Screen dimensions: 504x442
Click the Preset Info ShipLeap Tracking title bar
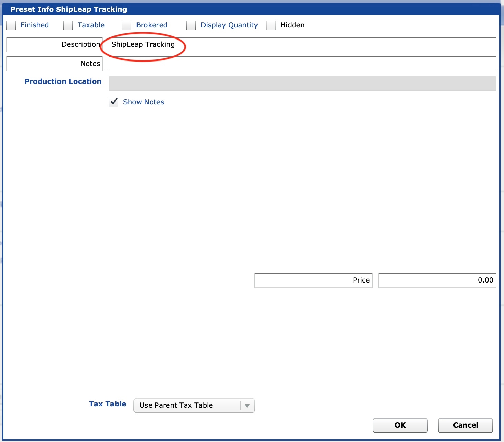tap(251, 9)
